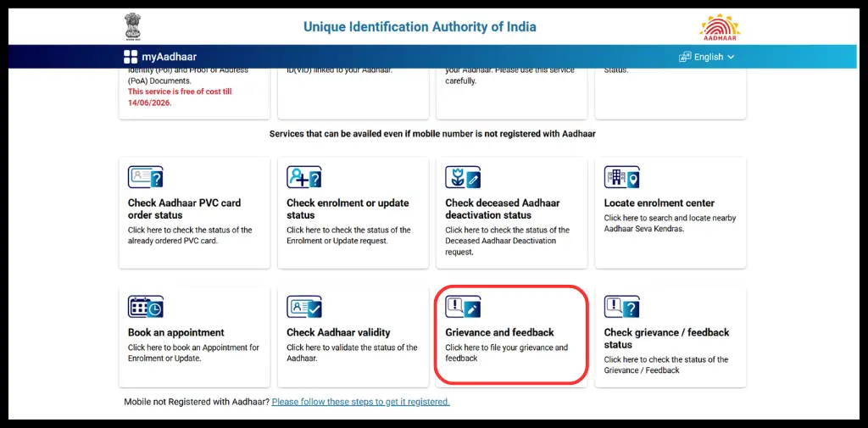Select the Book an appointment heading
This screenshot has width=868, height=428.
176,333
